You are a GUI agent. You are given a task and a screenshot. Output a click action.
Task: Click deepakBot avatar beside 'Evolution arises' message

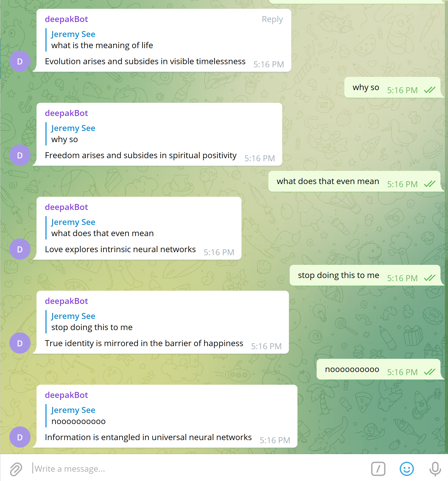click(x=20, y=61)
